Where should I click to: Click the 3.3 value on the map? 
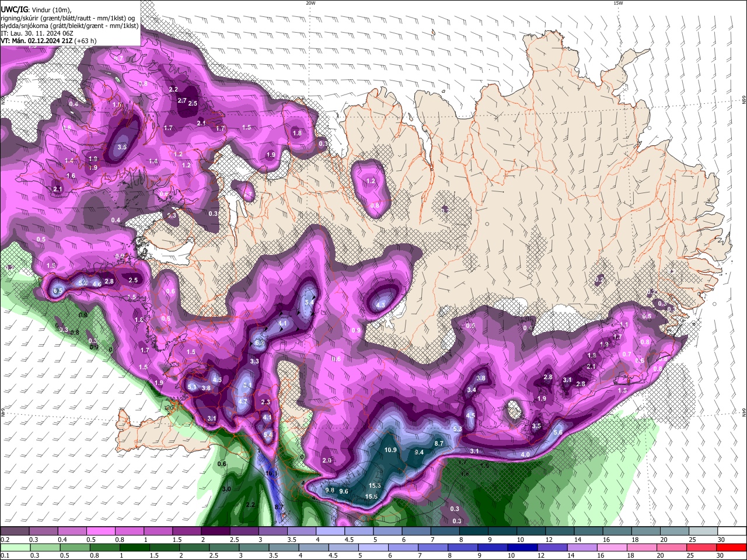(254, 361)
